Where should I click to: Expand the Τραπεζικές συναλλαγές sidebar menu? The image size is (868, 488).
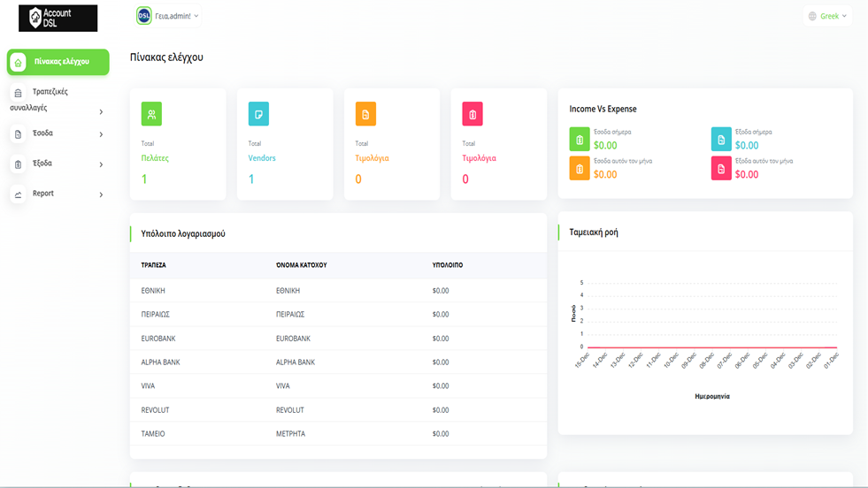56,99
